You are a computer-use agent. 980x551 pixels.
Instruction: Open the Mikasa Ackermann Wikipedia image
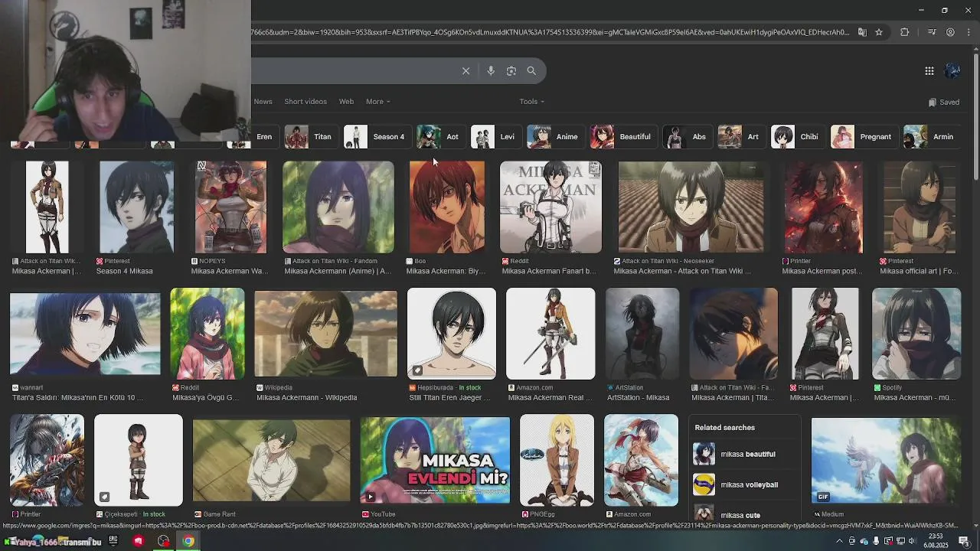[x=325, y=334]
